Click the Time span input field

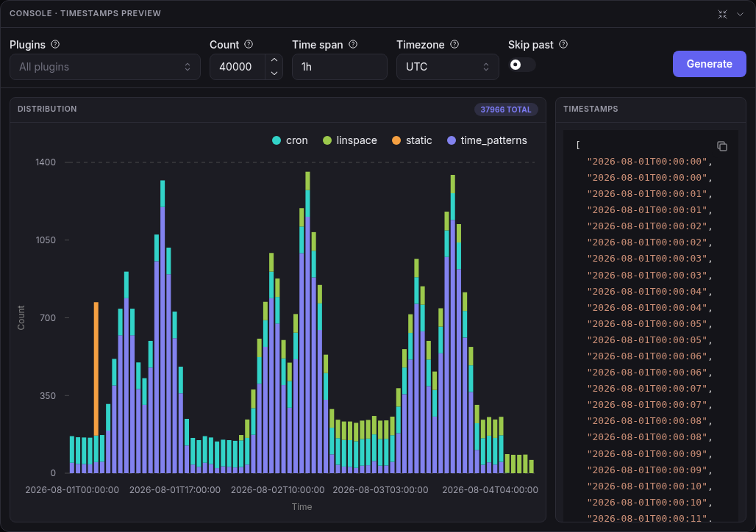coord(340,67)
